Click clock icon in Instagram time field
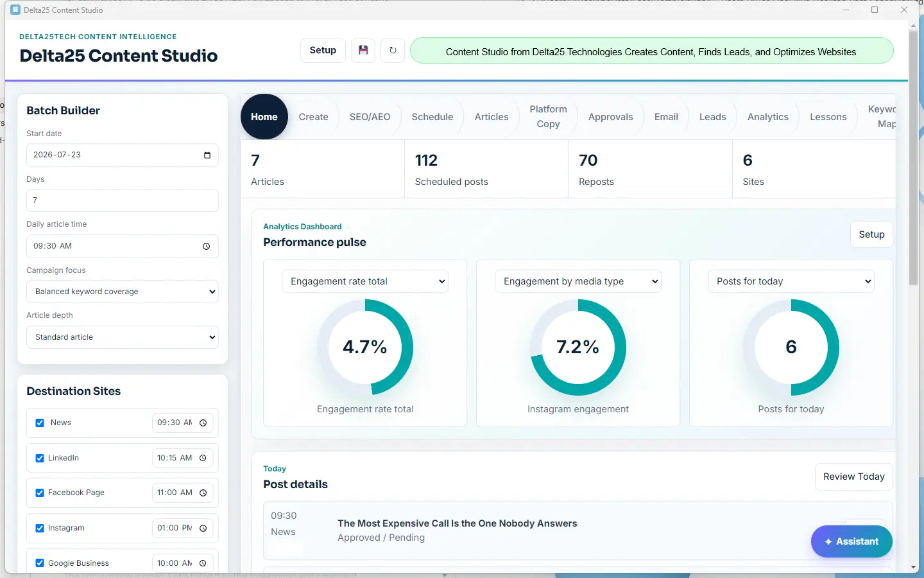 pos(203,528)
